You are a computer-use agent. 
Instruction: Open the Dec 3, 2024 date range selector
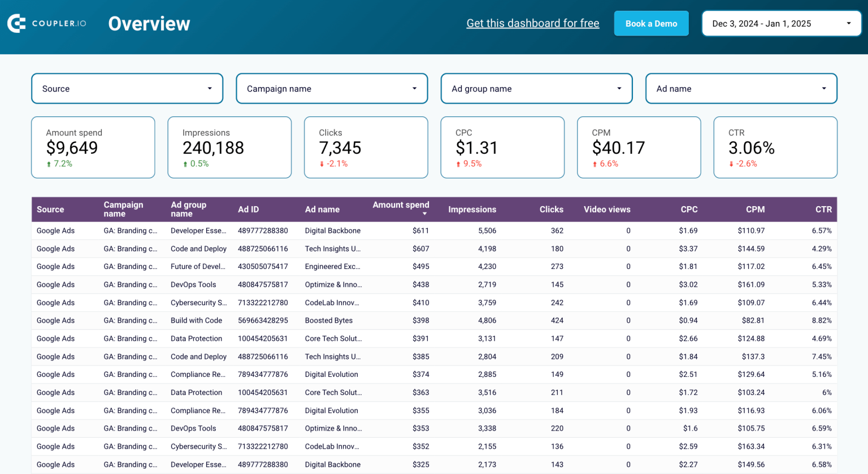pyautogui.click(x=781, y=23)
